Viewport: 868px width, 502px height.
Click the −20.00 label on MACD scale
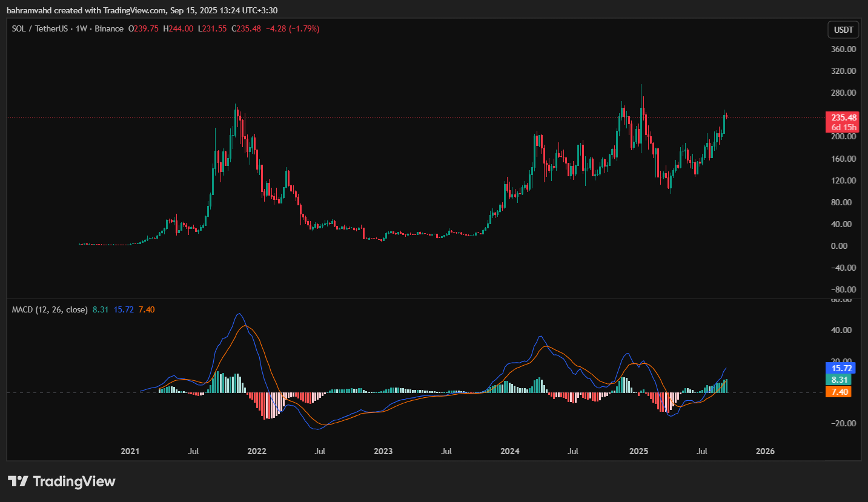843,423
